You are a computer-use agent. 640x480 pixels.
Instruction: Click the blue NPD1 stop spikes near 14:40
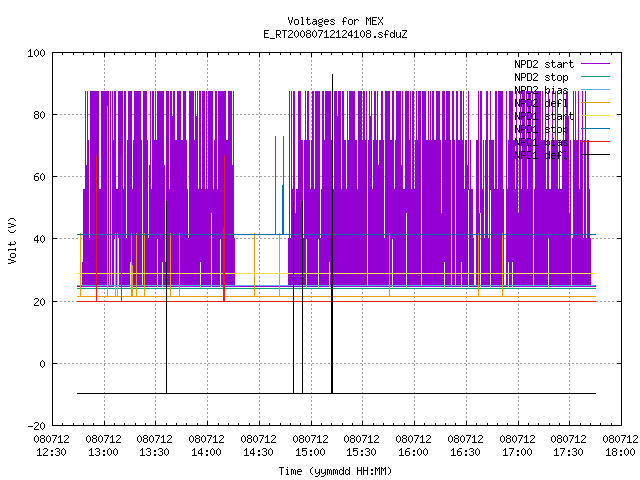coord(280,185)
